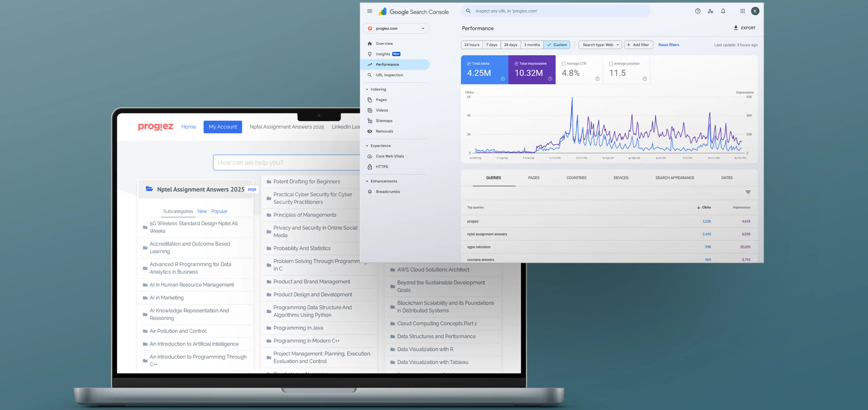Open the Search type: Web dropdown

(600, 45)
